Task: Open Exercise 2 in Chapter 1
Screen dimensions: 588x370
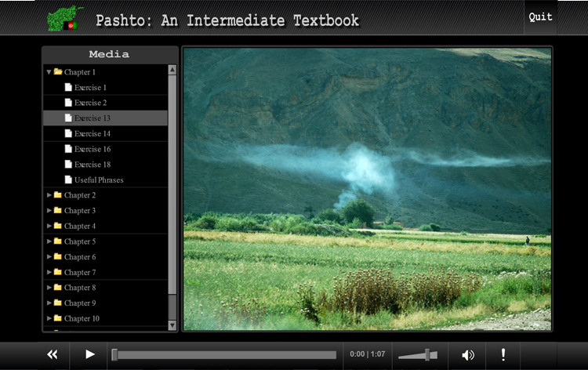Action: (105, 103)
